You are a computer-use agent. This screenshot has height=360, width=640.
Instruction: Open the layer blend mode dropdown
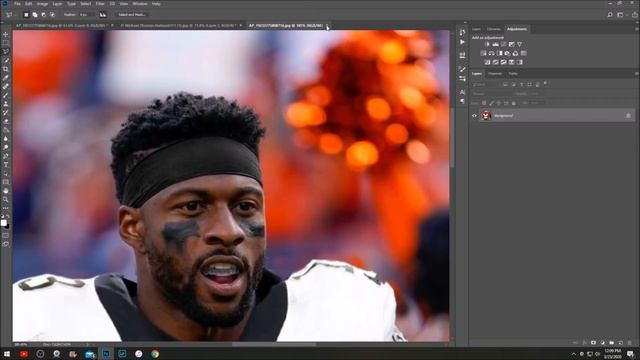[490, 94]
